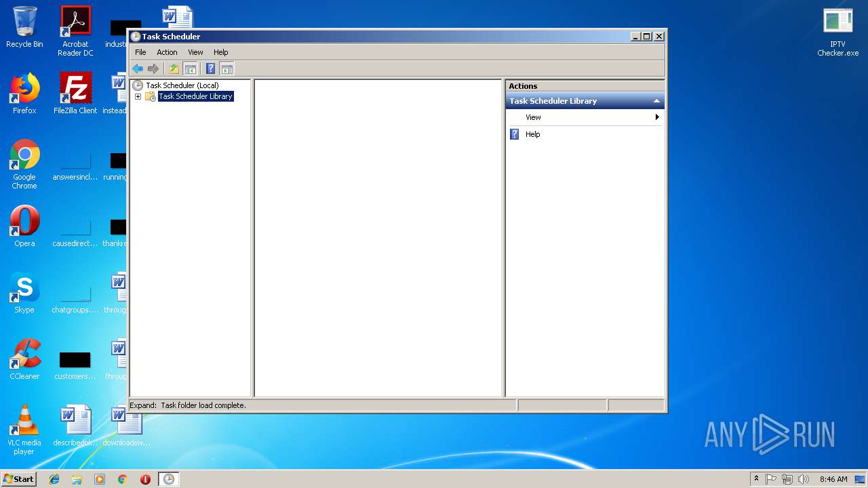Click the Actions pane header label

pos(523,86)
